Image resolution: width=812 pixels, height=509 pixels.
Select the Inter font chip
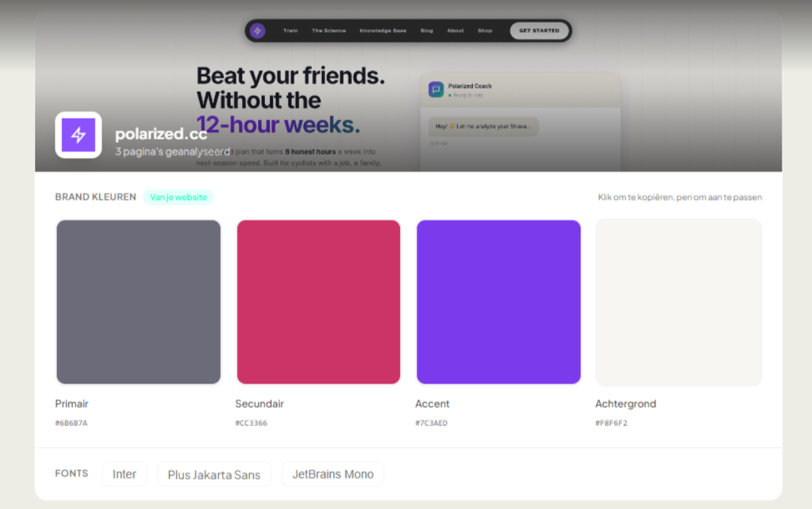(x=124, y=474)
